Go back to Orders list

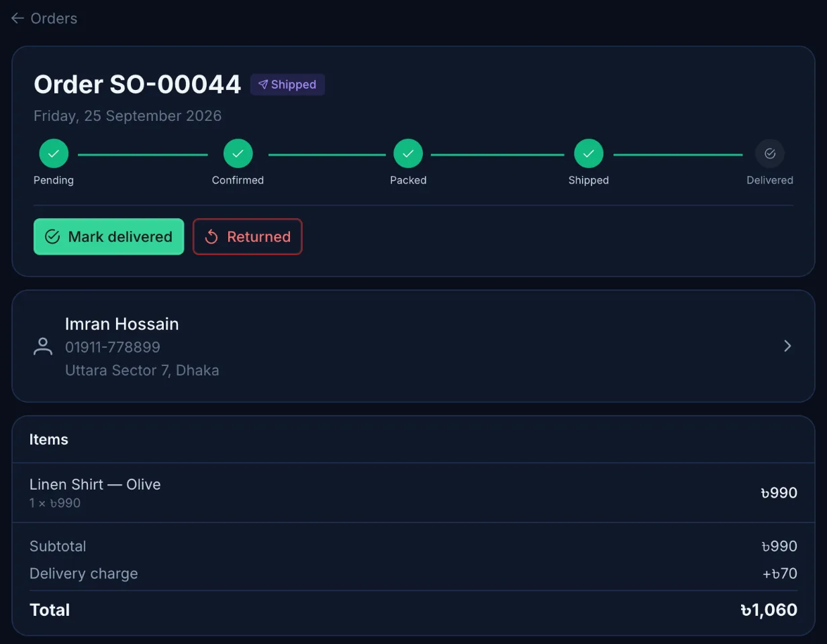point(44,18)
